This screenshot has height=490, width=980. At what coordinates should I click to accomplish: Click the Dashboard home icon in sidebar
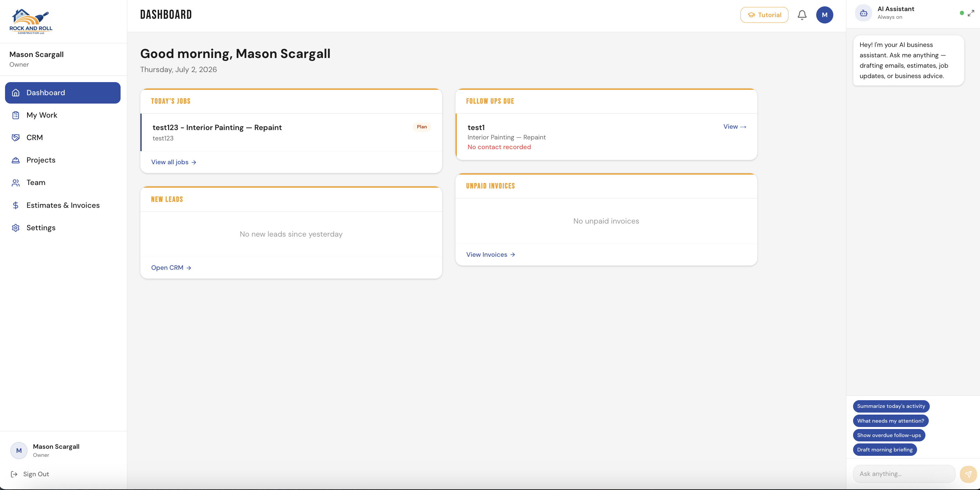tap(16, 93)
